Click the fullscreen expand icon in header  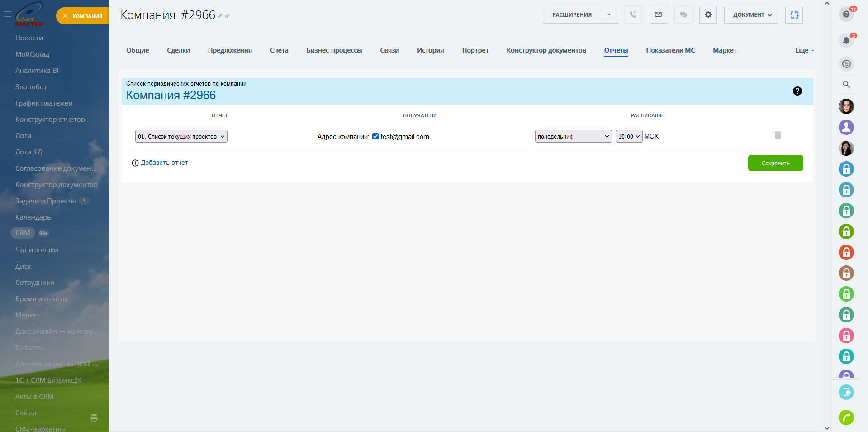coord(794,14)
